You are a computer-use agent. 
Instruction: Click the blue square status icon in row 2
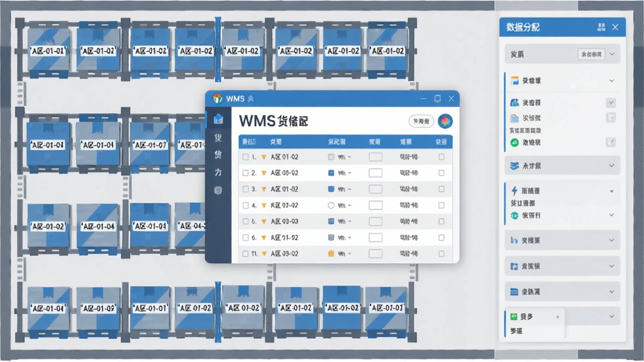click(331, 173)
